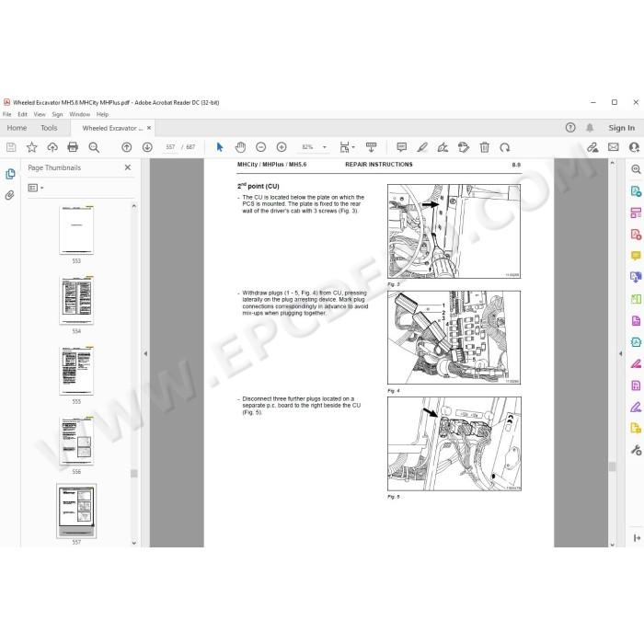The width and height of the screenshot is (644, 644).
Task: Print the document with the printer icon
Action: point(73,147)
